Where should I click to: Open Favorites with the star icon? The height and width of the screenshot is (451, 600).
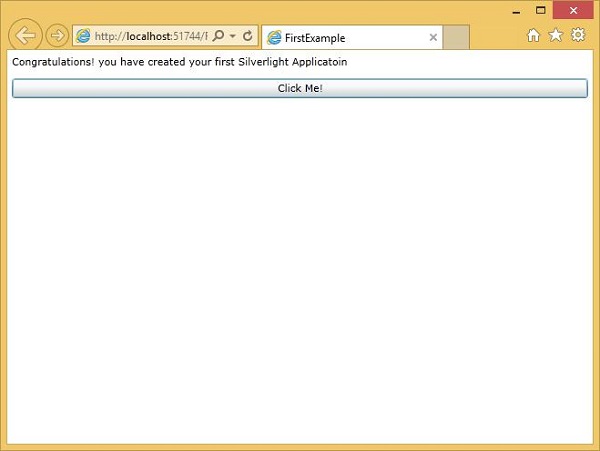click(555, 36)
